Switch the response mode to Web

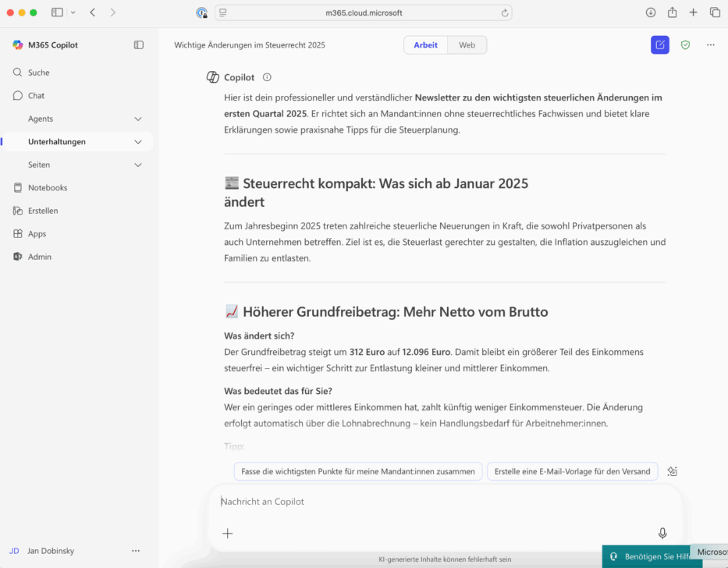(x=467, y=44)
